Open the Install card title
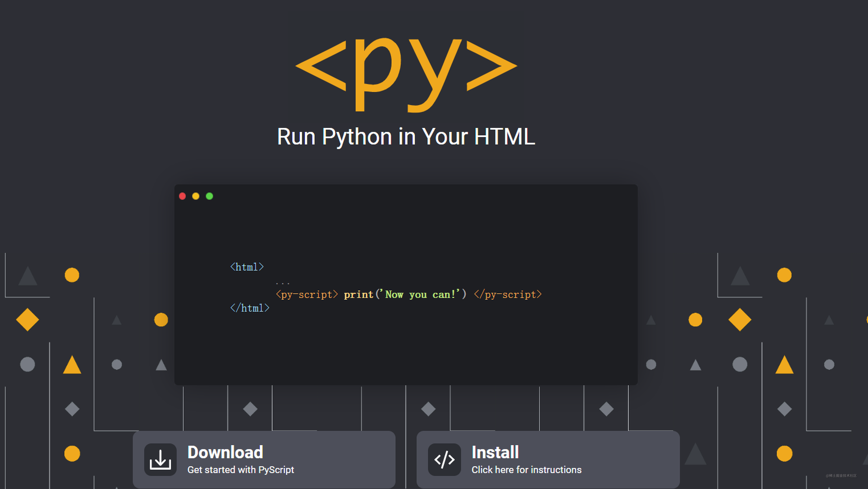Viewport: 868px width, 489px height. pyautogui.click(x=495, y=452)
